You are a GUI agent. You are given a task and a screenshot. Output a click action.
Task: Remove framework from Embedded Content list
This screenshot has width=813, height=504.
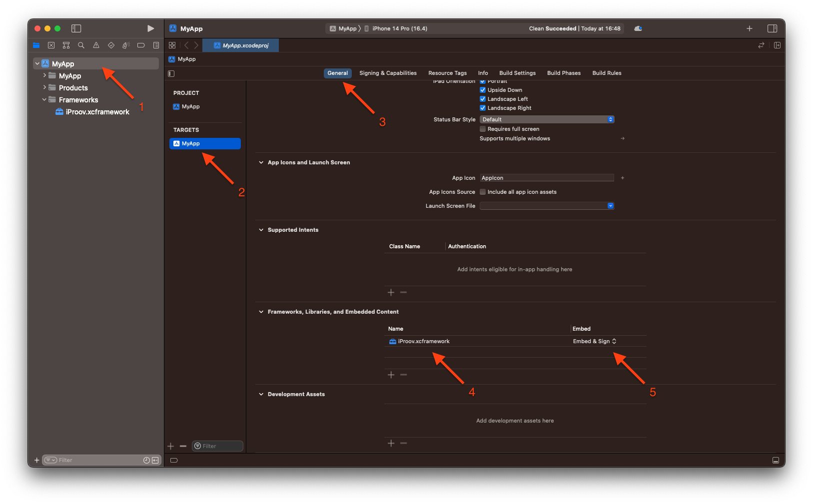pos(403,375)
